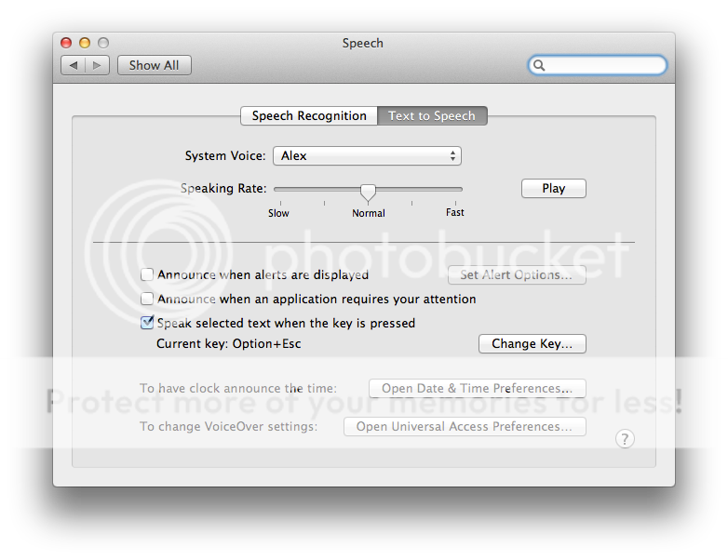Select the Text to Speech tab
This screenshot has height=560, width=728.
pos(432,116)
